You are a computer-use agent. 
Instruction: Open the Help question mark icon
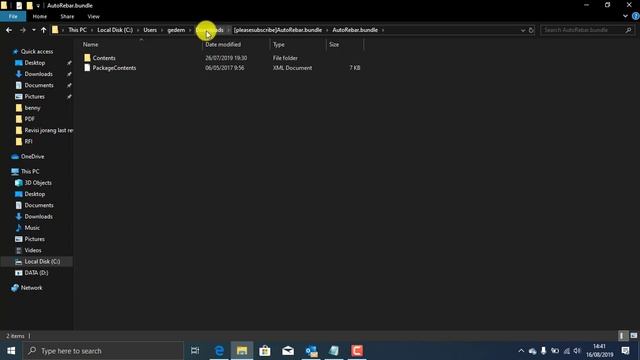636,16
